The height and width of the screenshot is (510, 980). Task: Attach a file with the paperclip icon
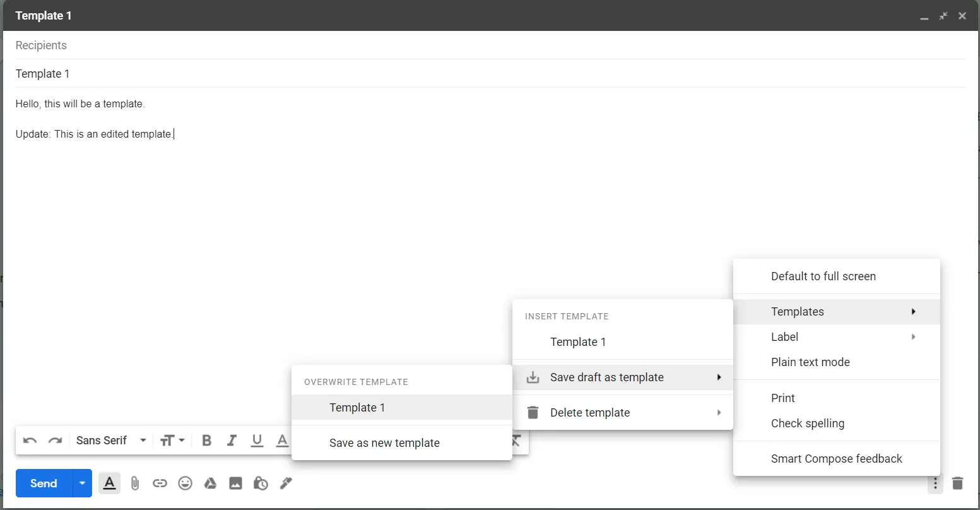tap(134, 483)
